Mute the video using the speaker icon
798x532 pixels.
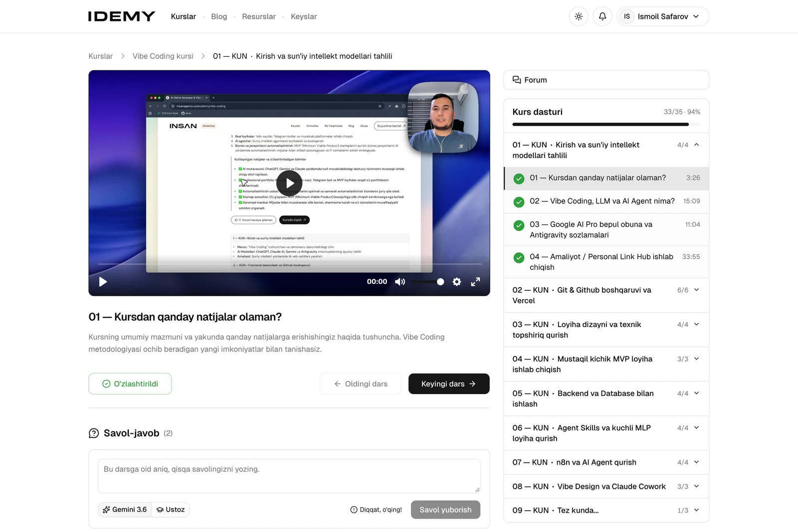(400, 282)
